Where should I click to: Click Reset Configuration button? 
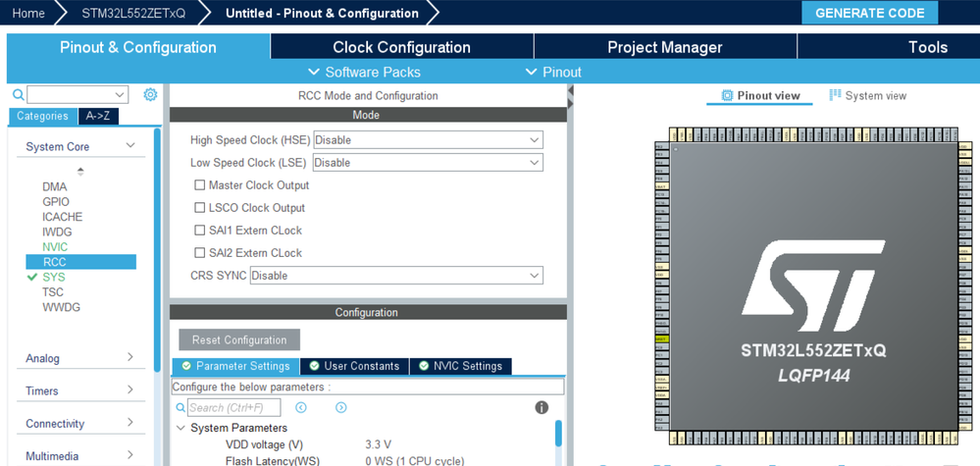[239, 339]
